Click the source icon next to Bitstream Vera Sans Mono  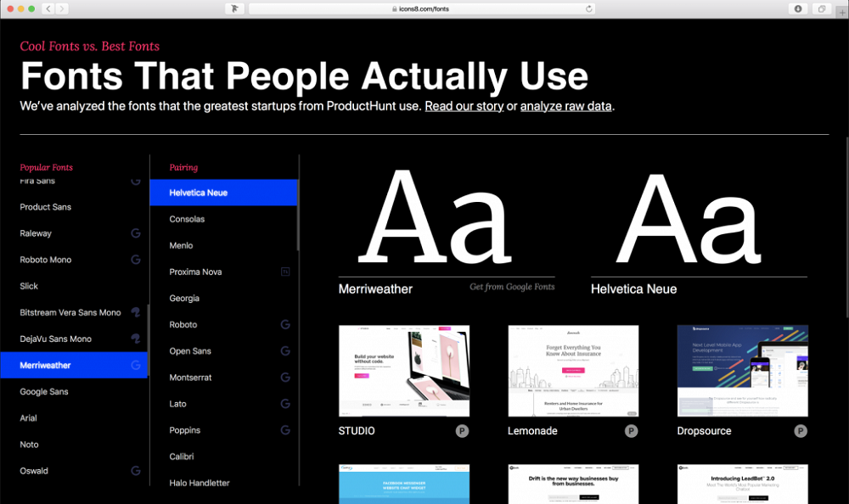pos(136,312)
